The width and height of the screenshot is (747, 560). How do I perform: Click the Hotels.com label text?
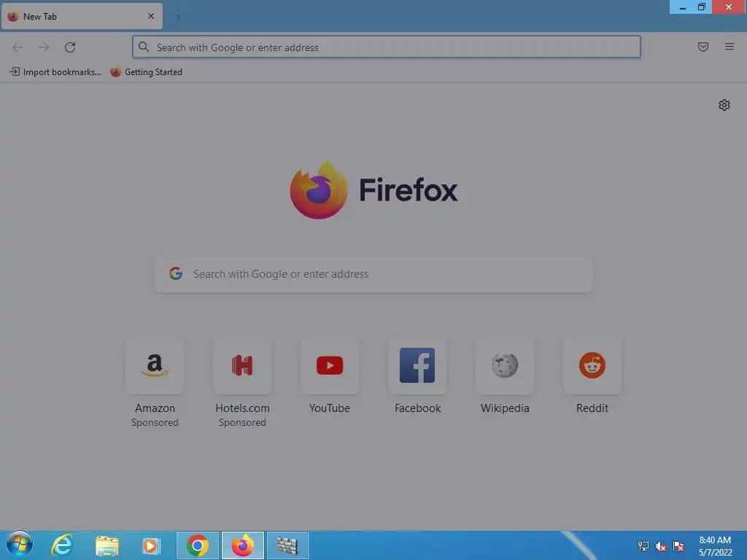click(x=242, y=408)
